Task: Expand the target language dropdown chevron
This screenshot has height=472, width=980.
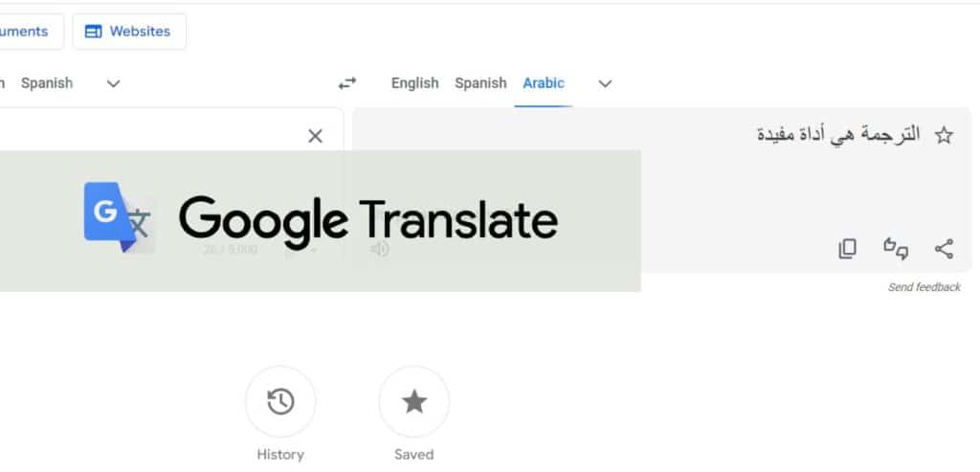Action: [x=605, y=83]
